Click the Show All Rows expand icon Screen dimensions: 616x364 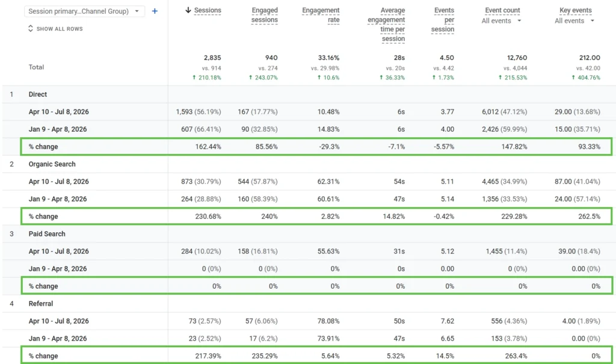[31, 29]
